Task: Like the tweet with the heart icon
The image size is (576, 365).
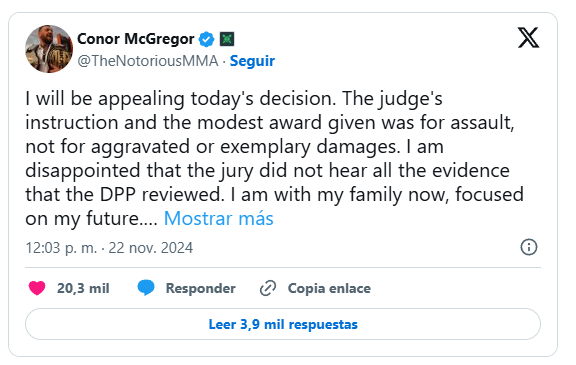Action: pos(37,288)
